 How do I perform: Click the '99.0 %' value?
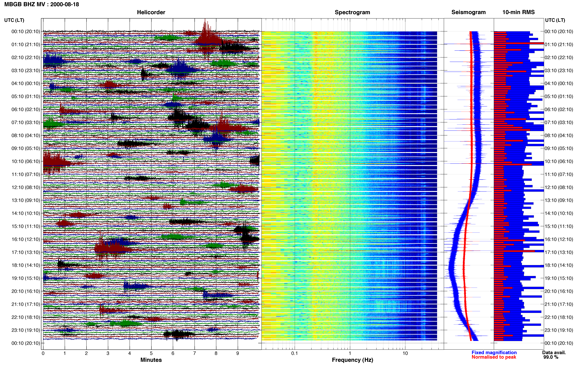click(551, 357)
